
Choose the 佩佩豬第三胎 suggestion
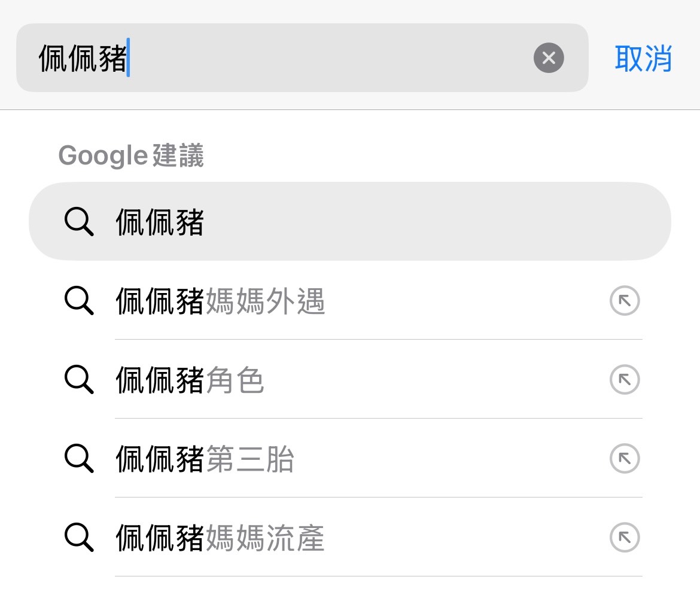[350, 459]
